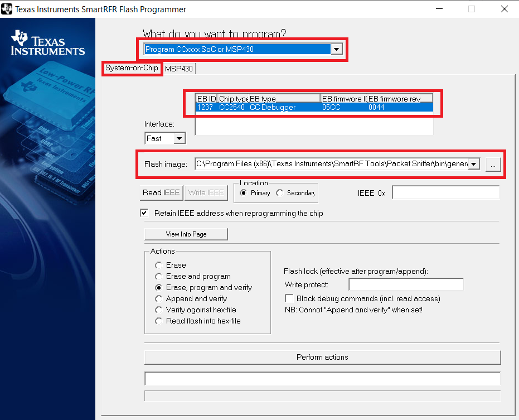This screenshot has width=519, height=420.
Task: Click the Write protect input field
Action: (x=406, y=284)
